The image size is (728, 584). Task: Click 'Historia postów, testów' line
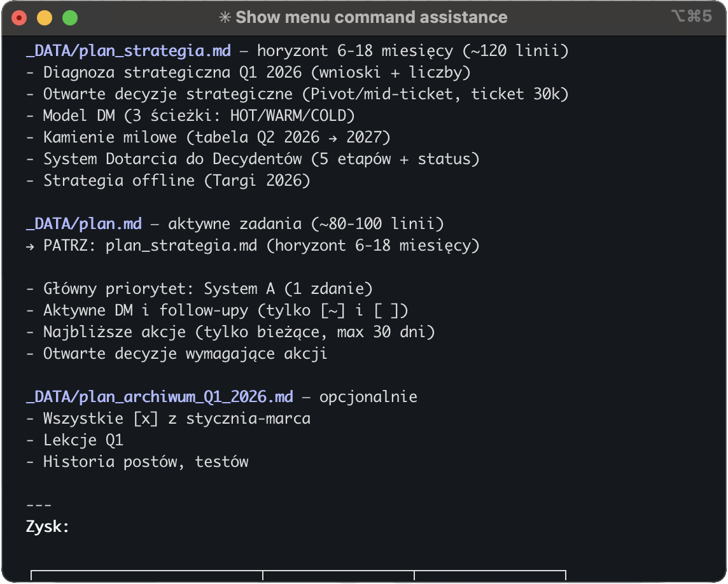[x=137, y=462]
